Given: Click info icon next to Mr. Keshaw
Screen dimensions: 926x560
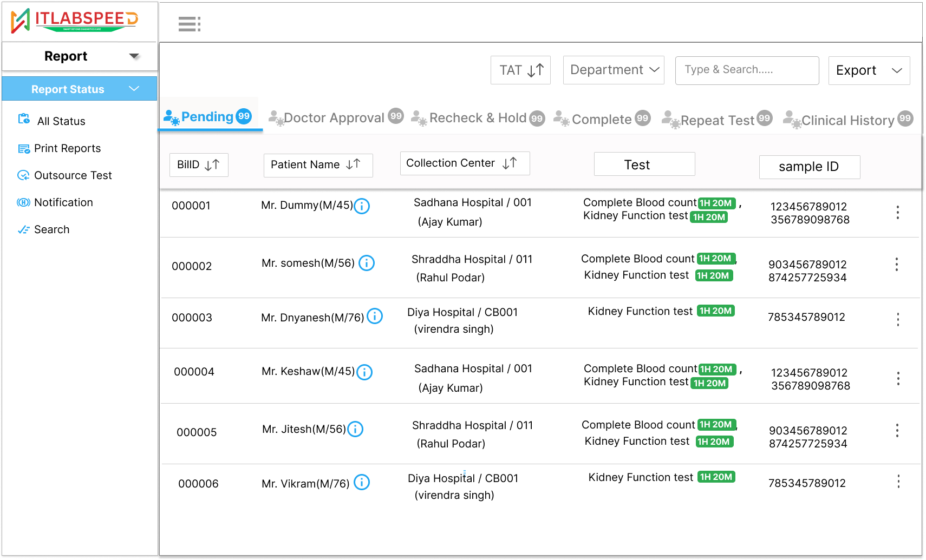Looking at the screenshot, I should [364, 372].
